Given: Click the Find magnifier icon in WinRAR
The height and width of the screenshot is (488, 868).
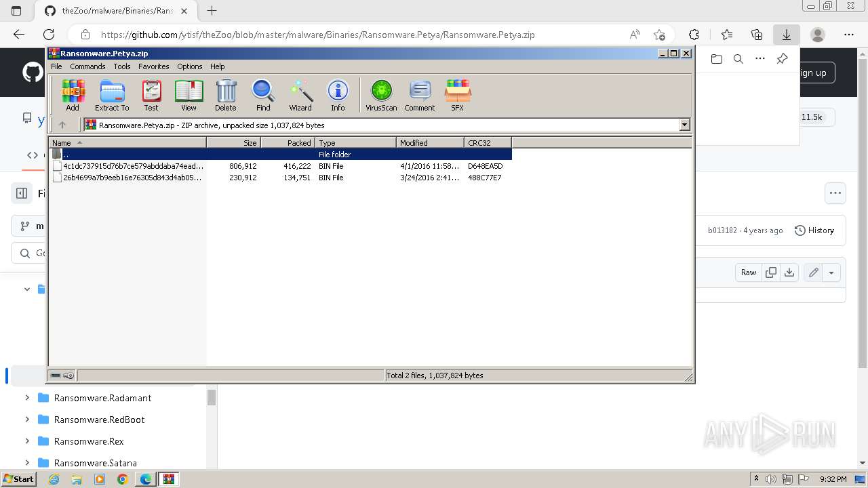Looking at the screenshot, I should point(263,95).
